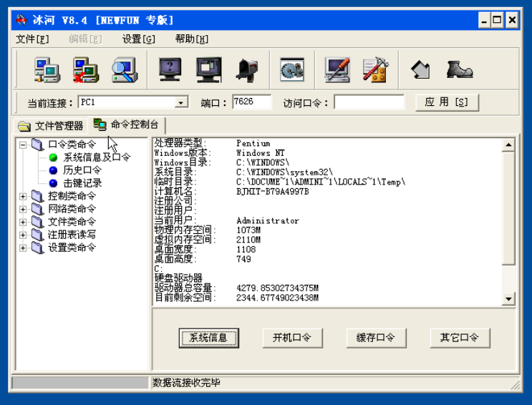Click the boot Exit toolbar icon
Viewport: 532px width, 405px height.
pyautogui.click(x=459, y=69)
